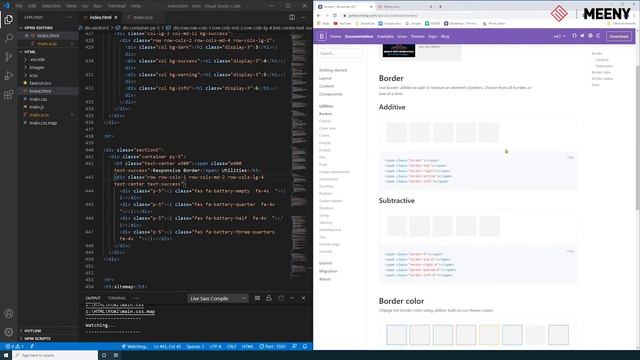Click the Accounts icon in the activity bar

click(x=9, y=313)
